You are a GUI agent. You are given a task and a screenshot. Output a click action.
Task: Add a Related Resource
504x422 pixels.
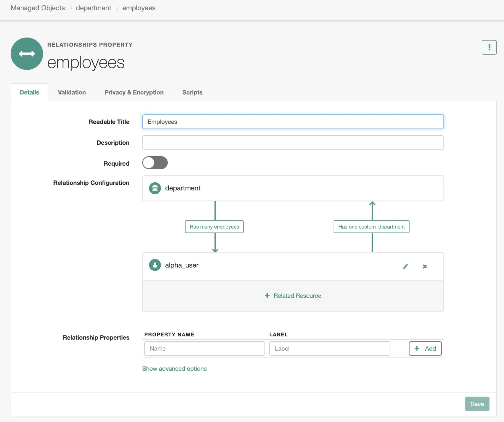293,295
